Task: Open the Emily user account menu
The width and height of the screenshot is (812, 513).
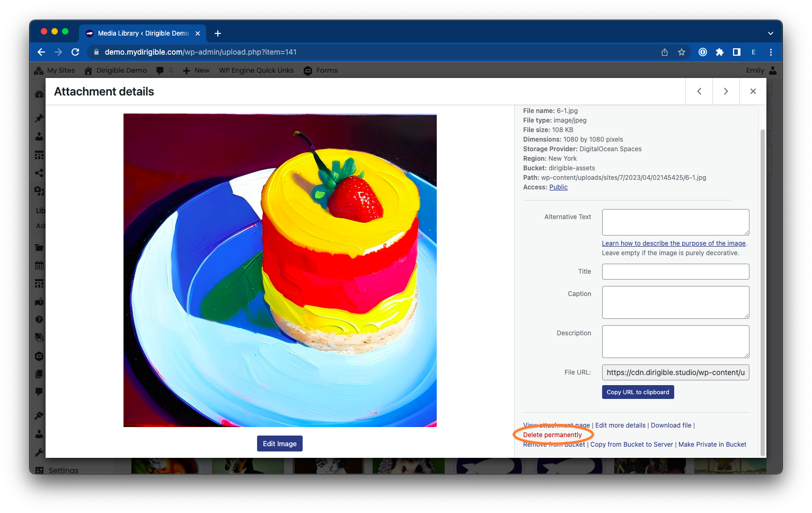Action: coord(762,70)
